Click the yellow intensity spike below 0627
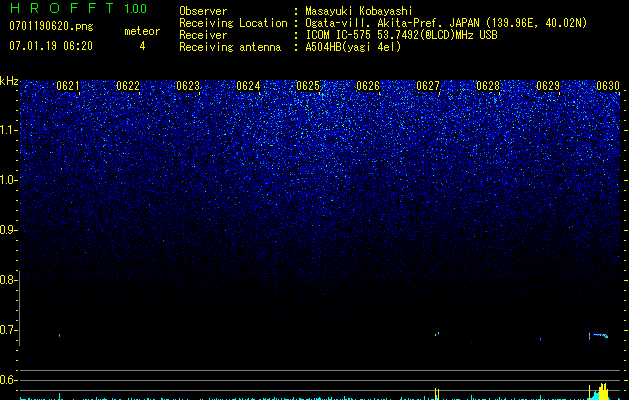The image size is (629, 400). point(437,393)
